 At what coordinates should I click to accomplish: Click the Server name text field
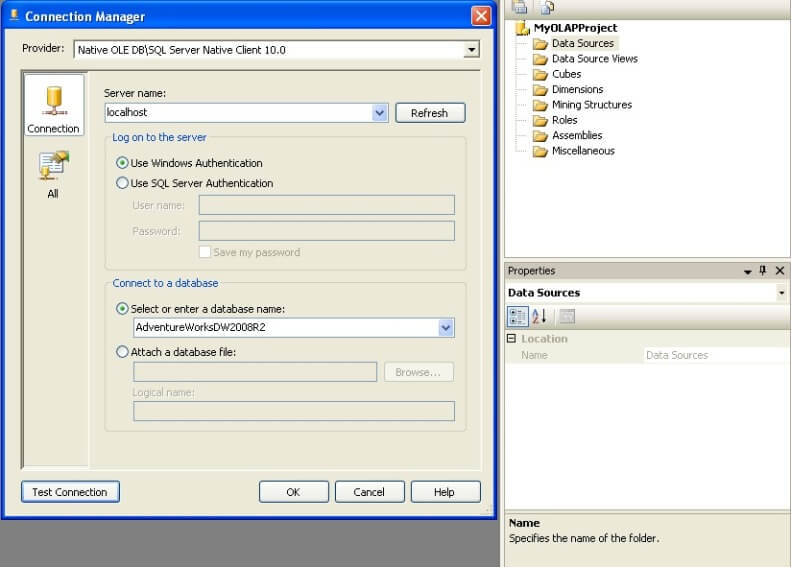[239, 113]
